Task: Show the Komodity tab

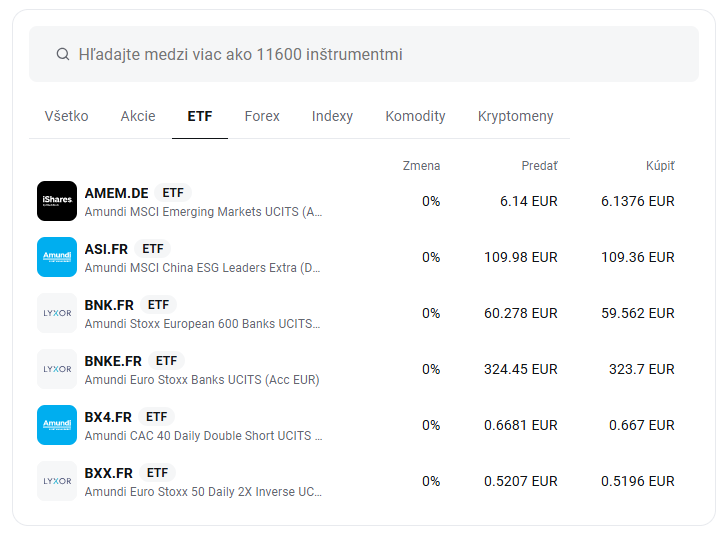Action: 415,116
